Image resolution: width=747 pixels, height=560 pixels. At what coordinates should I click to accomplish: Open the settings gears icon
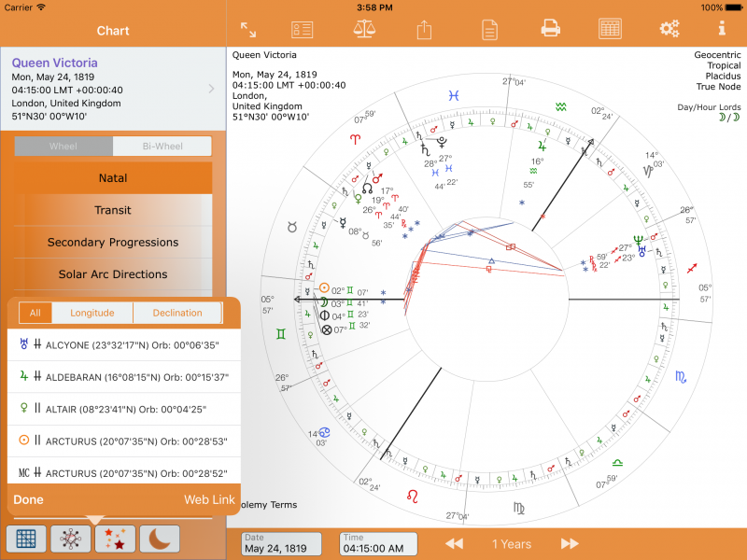pyautogui.click(x=669, y=29)
